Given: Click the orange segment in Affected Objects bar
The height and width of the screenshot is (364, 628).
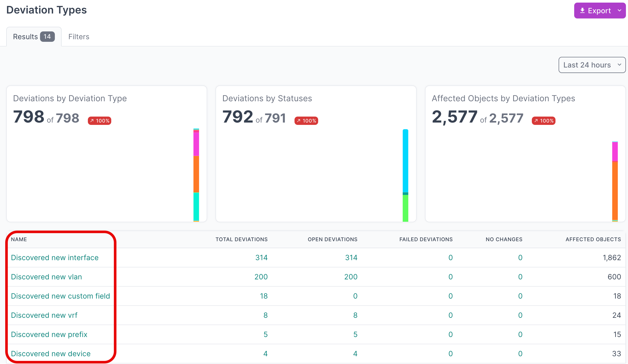Looking at the screenshot, I should (x=615, y=191).
